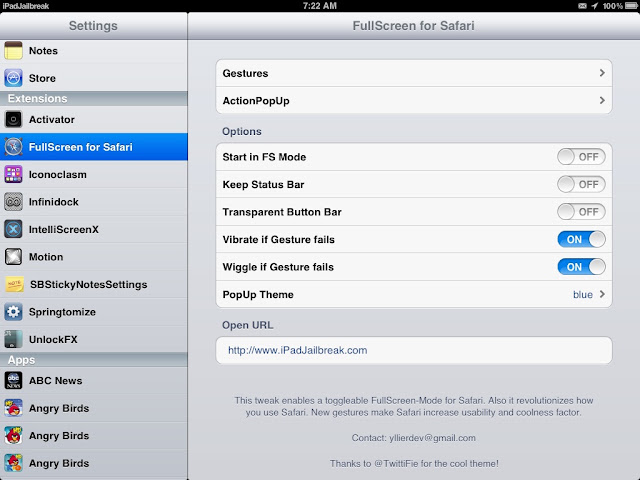Select the Motion settings entry
Screen dimensions: 640x480
(x=94, y=257)
